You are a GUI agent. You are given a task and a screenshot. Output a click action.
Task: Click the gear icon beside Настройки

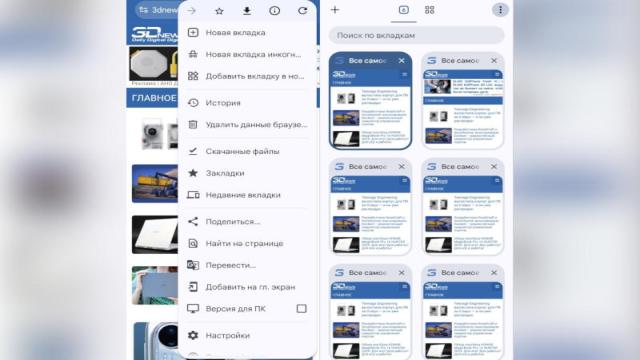click(193, 336)
